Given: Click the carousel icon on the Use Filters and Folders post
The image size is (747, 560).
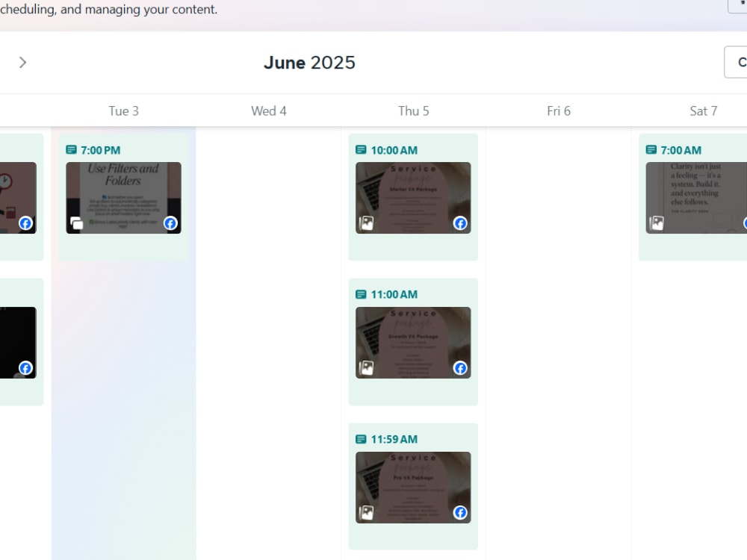Looking at the screenshot, I should (77, 223).
